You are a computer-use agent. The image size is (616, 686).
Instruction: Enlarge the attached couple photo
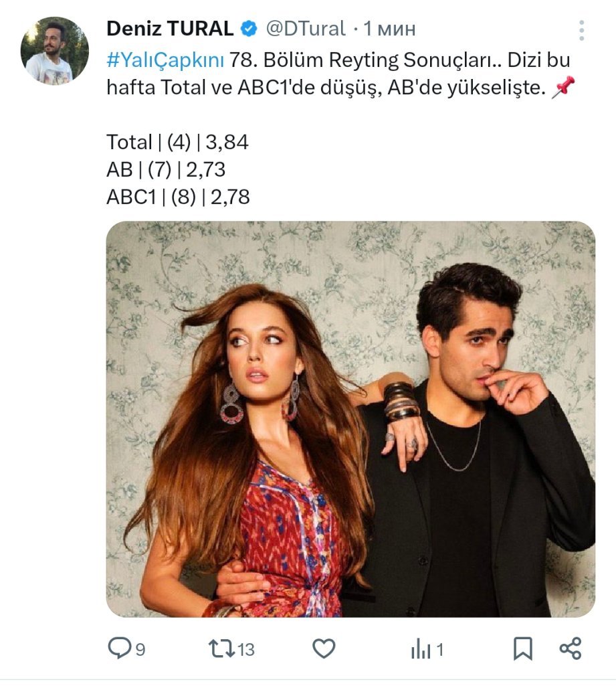[350, 419]
